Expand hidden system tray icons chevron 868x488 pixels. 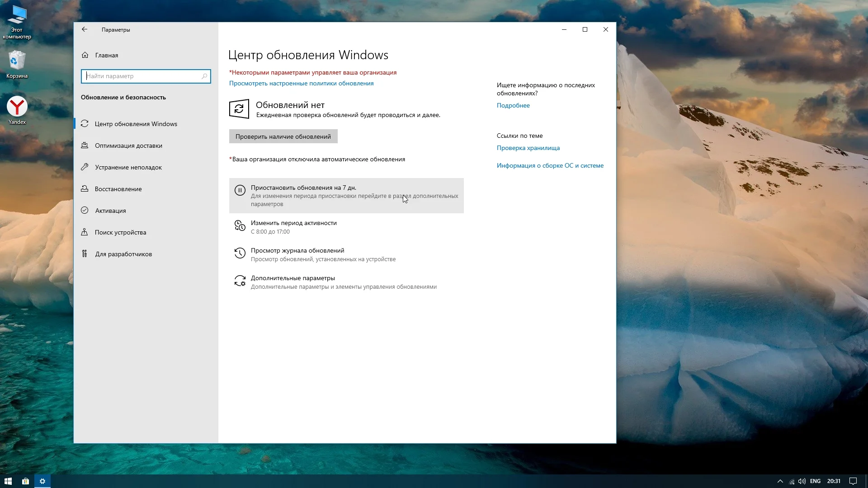click(780, 481)
